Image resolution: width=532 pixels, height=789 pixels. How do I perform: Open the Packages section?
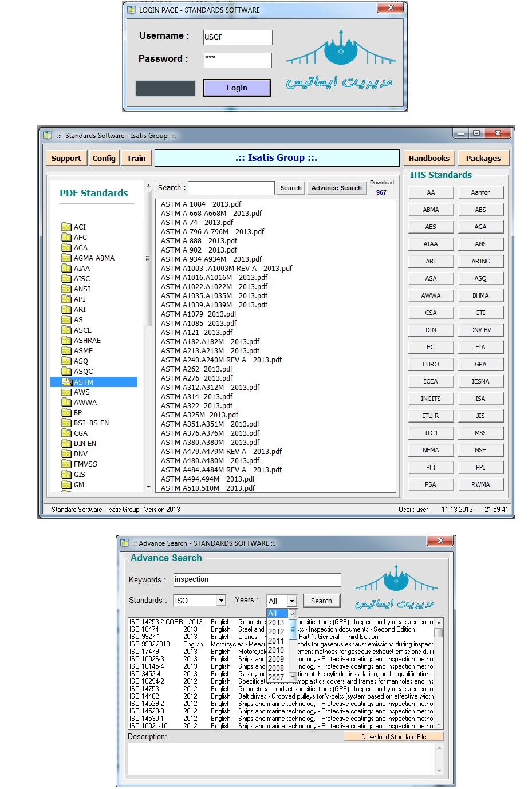483,158
